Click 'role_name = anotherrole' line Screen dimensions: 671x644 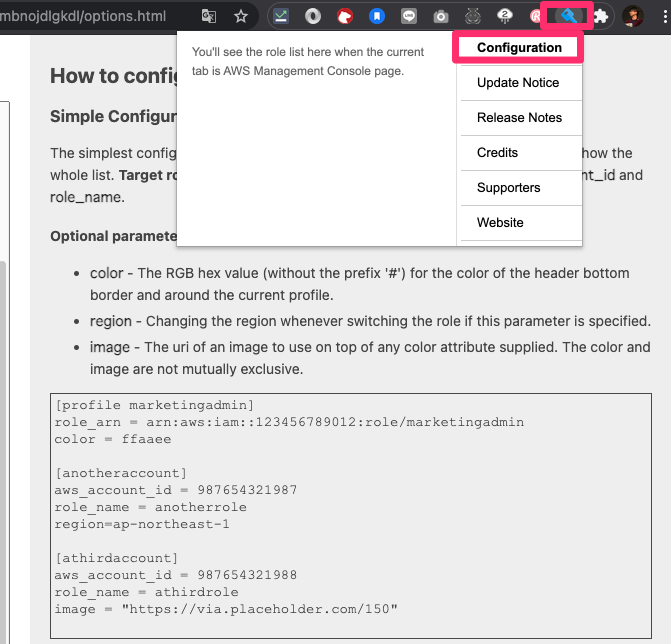click(x=150, y=507)
